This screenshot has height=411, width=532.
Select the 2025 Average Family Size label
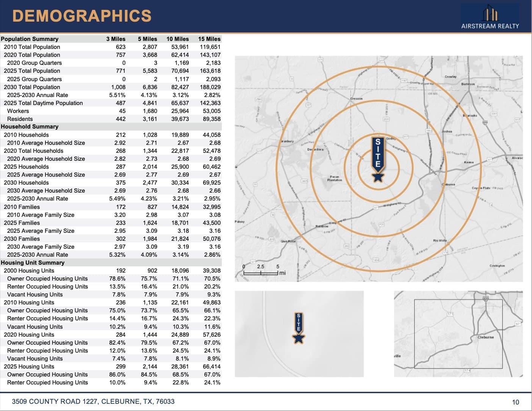click(41, 231)
